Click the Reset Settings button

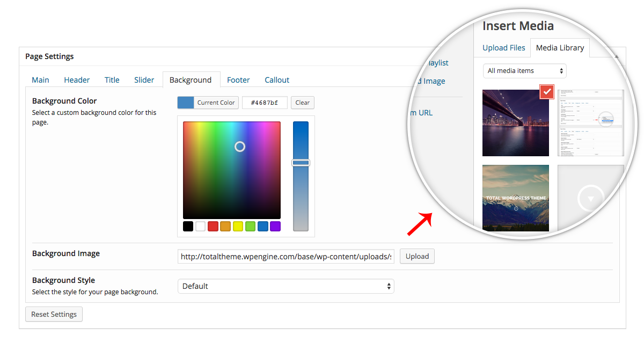pos(54,315)
